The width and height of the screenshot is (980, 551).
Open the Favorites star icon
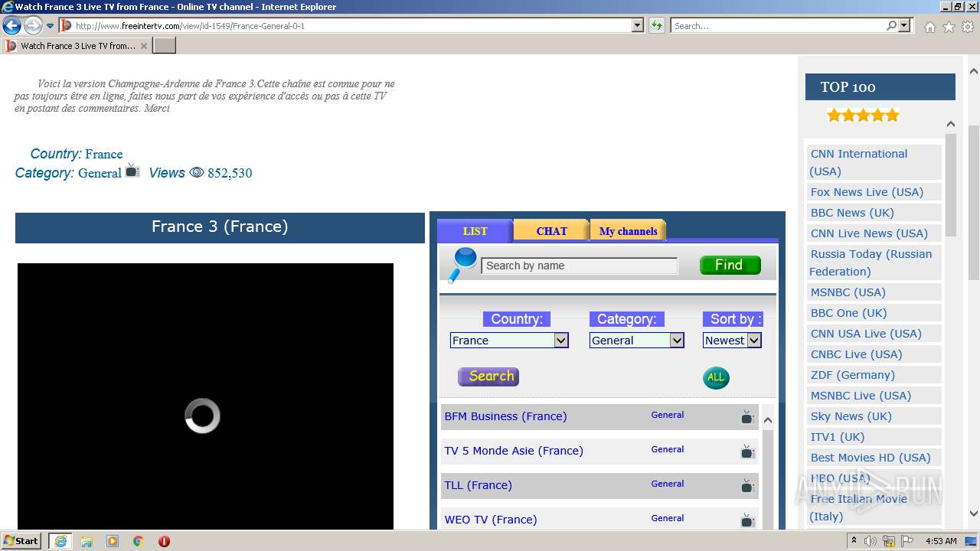[949, 27]
